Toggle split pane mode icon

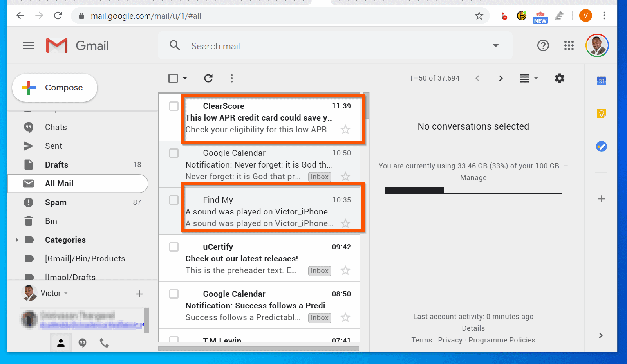[524, 78]
